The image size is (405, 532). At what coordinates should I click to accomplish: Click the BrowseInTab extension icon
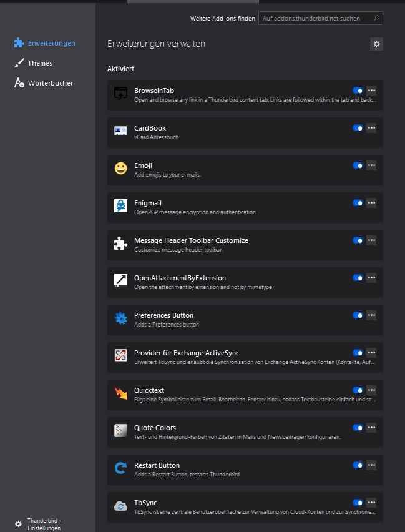pyautogui.click(x=120, y=94)
